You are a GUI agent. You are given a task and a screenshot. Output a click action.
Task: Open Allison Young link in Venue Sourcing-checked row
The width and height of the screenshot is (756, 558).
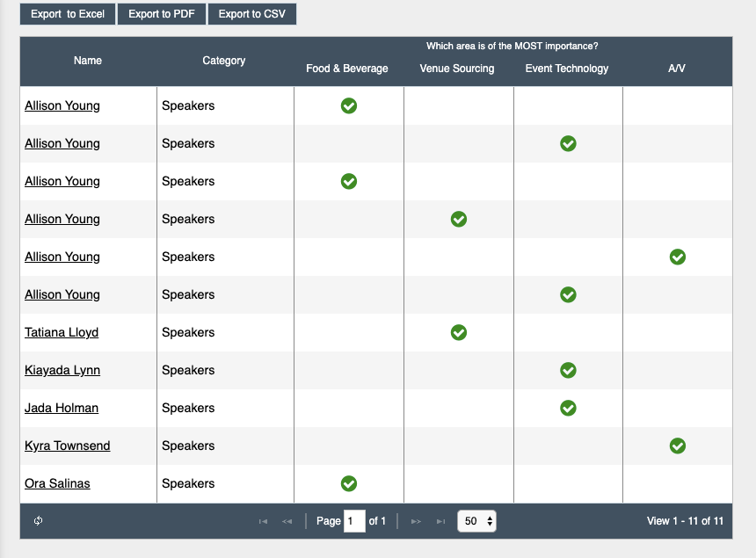pos(62,220)
